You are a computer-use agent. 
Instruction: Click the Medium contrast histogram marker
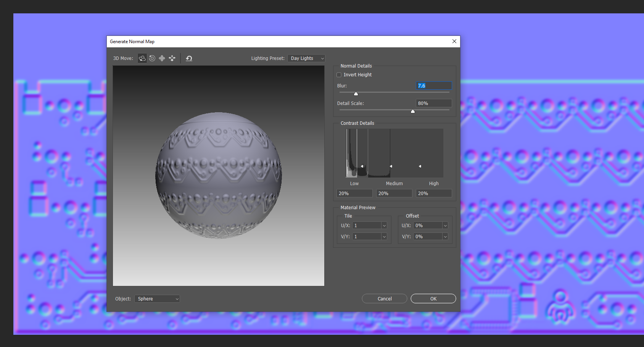pyautogui.click(x=391, y=166)
